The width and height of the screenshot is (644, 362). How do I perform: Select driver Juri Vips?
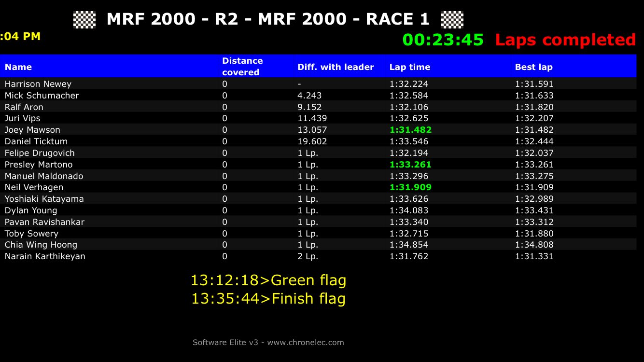(23, 118)
